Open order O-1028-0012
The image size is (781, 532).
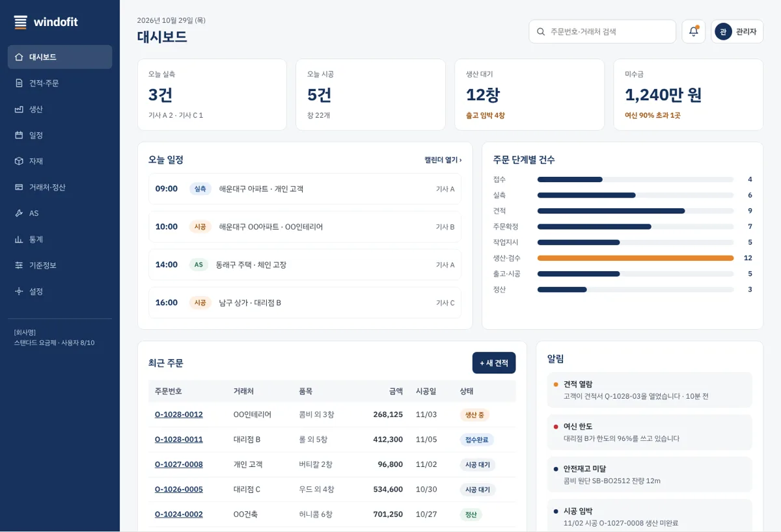pyautogui.click(x=179, y=414)
